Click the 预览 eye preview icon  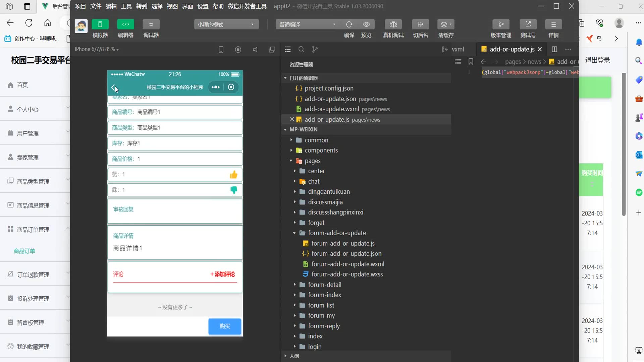pyautogui.click(x=366, y=24)
